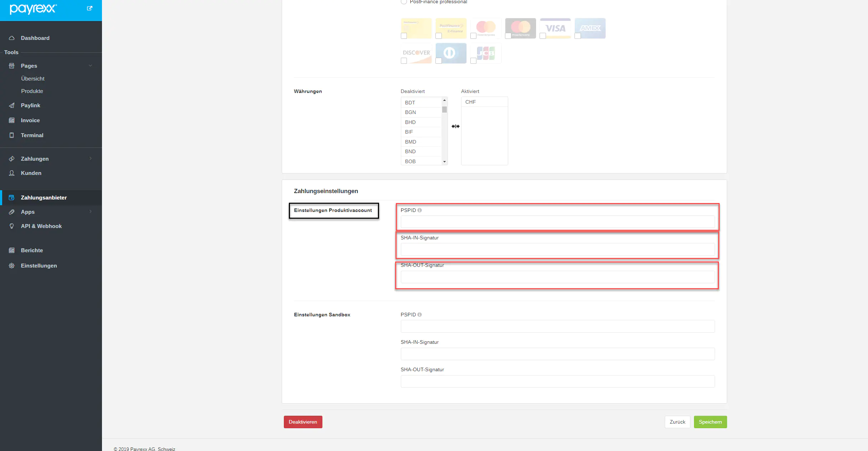Click the Terminal device icon
Screen dimensions: 868x451
click(x=12, y=135)
